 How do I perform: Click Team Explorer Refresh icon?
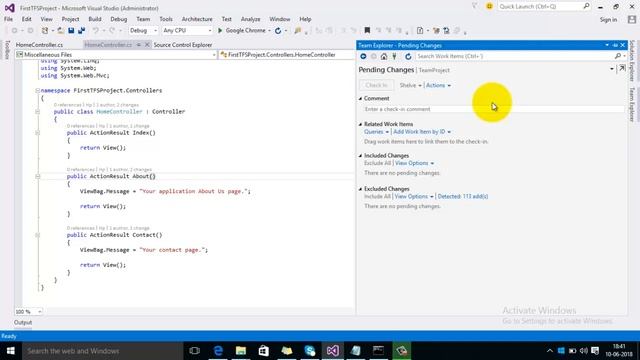[x=408, y=56]
